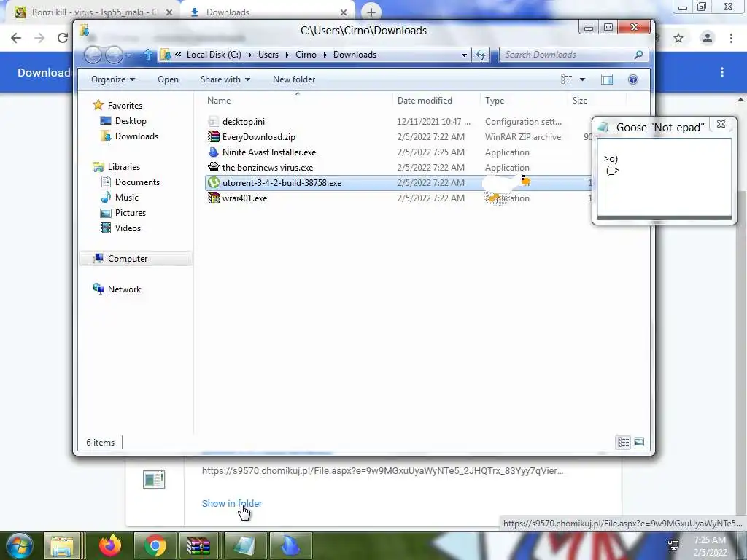Screen dimensions: 747x560
Task: Open the view options dropdown arrow
Action: 582,79
